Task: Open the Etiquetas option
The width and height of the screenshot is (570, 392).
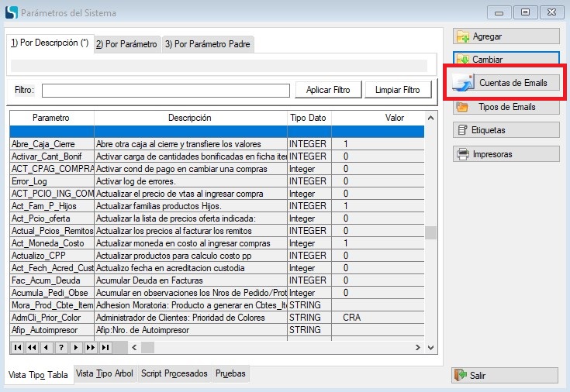Action: coord(506,130)
